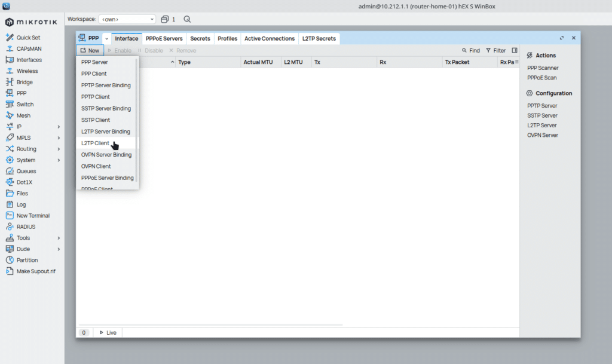Open the PPP sidebar entry
612x364 pixels.
coord(22,93)
